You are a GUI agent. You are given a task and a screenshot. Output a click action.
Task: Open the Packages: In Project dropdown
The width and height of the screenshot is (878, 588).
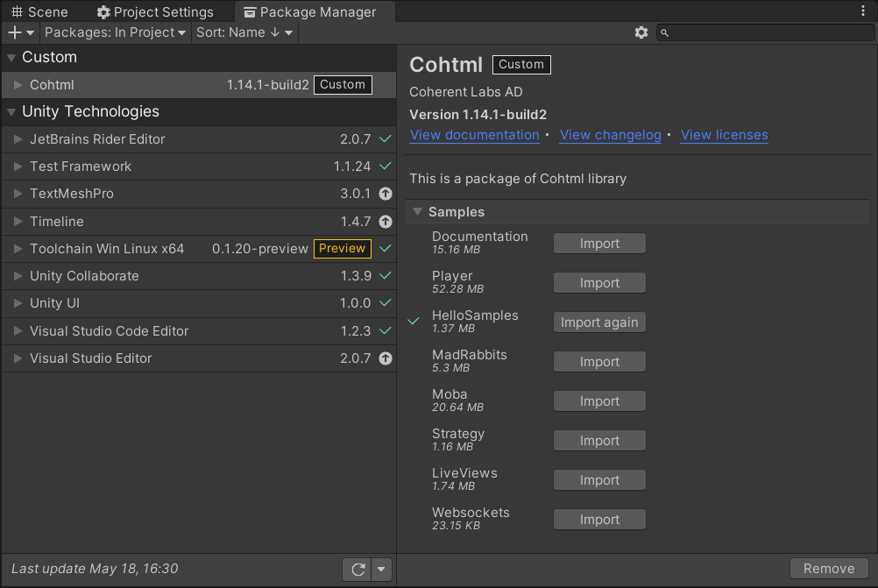115,32
